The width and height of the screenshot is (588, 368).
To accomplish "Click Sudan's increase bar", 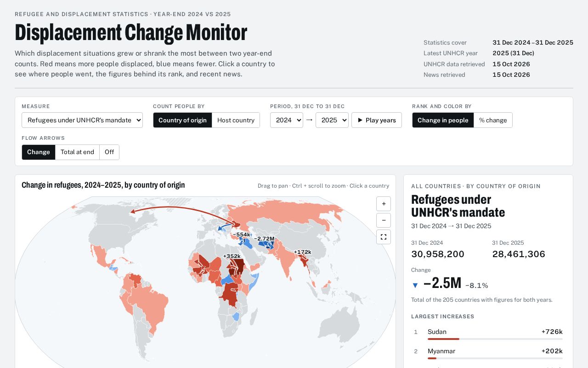I will pyautogui.click(x=495, y=339).
